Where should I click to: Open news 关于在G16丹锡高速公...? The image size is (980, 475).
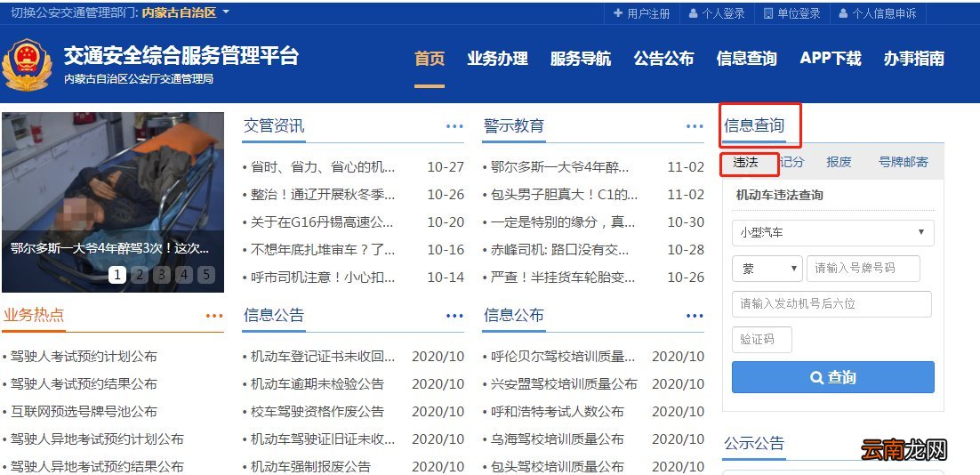(x=322, y=221)
